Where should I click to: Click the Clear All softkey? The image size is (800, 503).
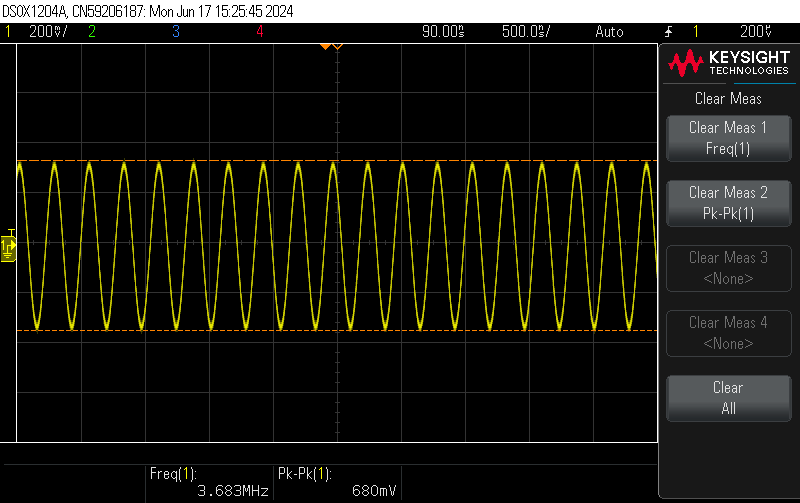[x=729, y=398]
